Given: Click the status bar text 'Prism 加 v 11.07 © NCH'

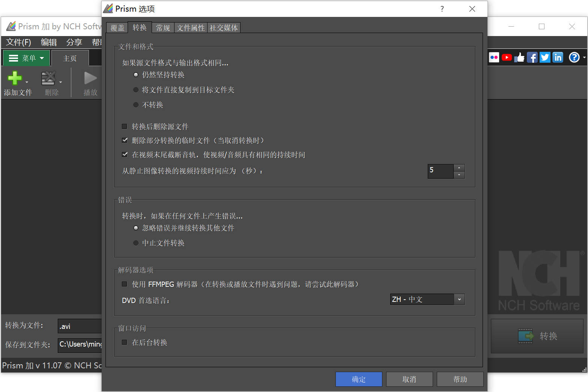Looking at the screenshot, I should click(x=52, y=365).
